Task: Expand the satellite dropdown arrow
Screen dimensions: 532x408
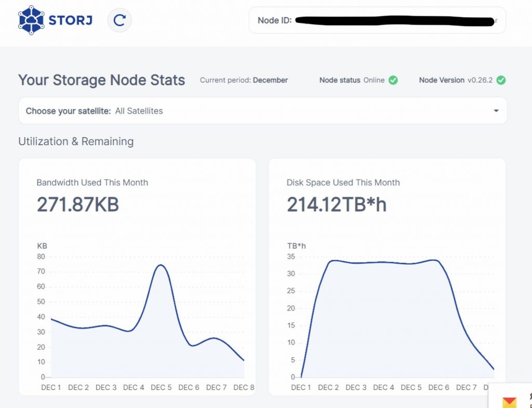Action: 496,111
